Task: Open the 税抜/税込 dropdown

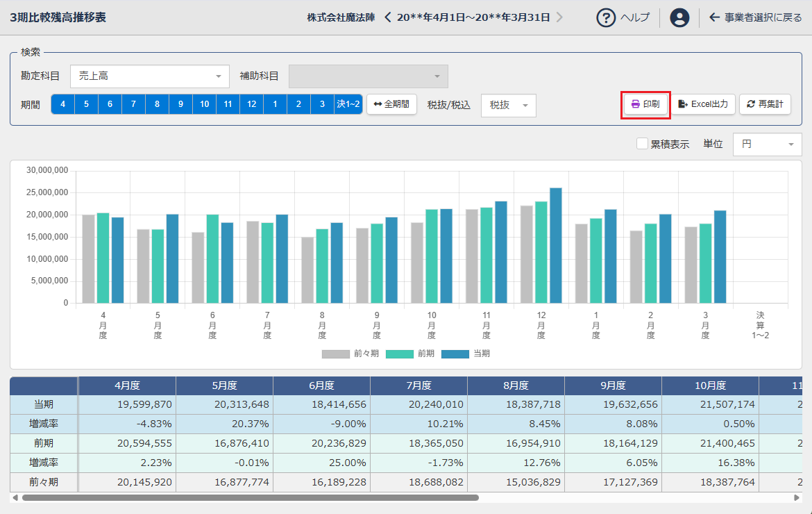Action: (x=509, y=105)
